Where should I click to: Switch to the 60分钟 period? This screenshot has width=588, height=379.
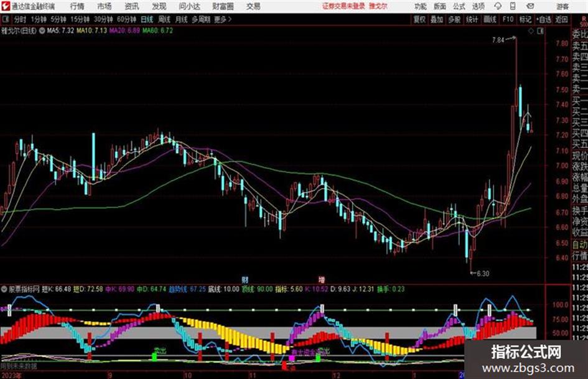(x=127, y=19)
